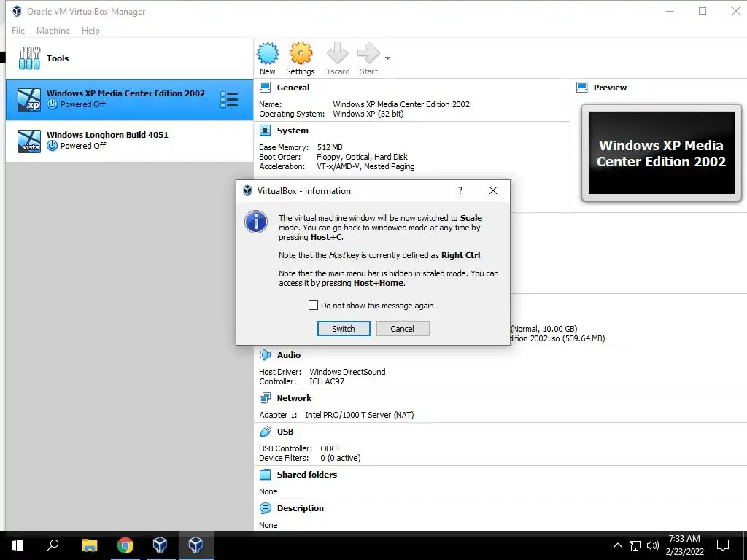Click the Description section icon
The image size is (747, 560).
[266, 508]
